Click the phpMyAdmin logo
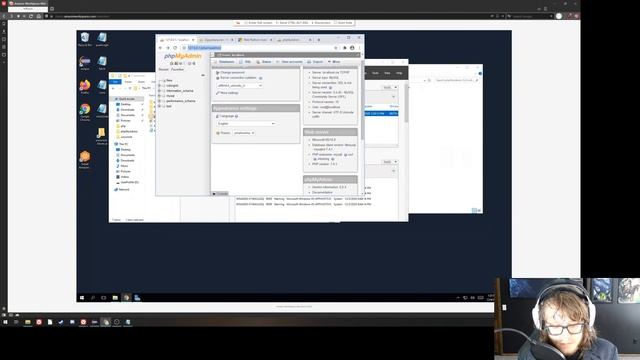The image size is (640, 360). 182,56
